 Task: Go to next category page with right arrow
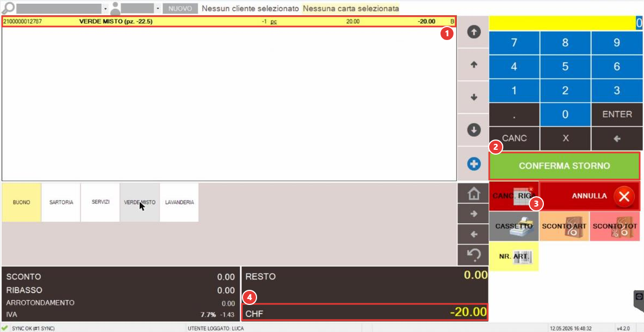pyautogui.click(x=474, y=214)
